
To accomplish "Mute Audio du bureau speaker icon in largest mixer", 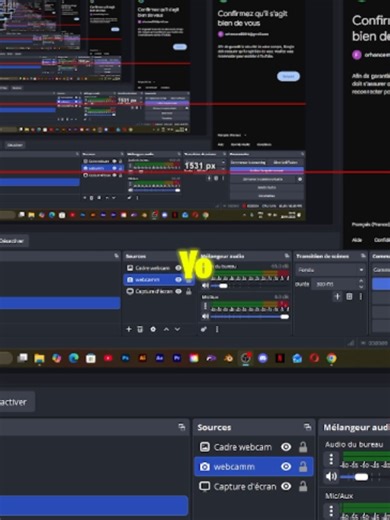I will click(331, 477).
